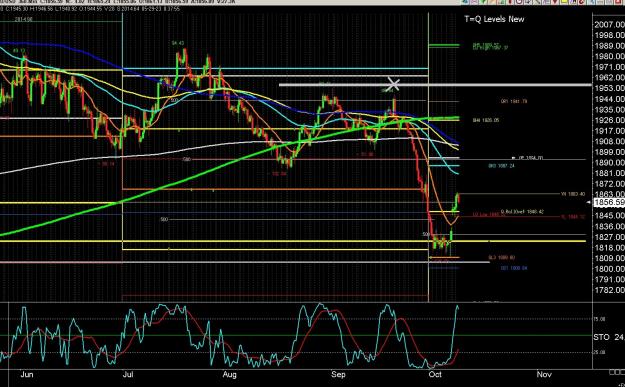This screenshot has width=625, height=387.
Task: Click the 25.00 stochastic level label
Action: 600,352
